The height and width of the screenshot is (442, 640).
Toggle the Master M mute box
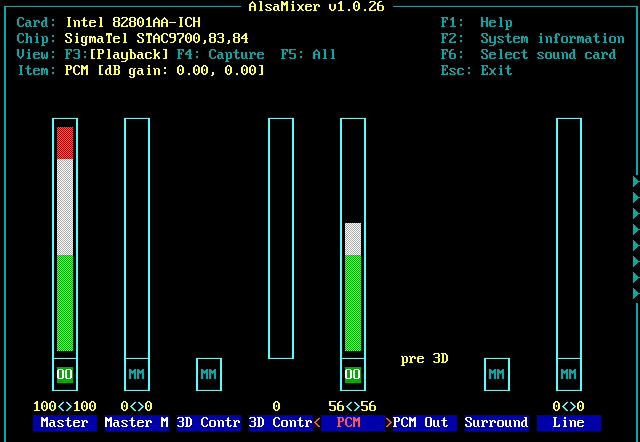click(x=137, y=374)
